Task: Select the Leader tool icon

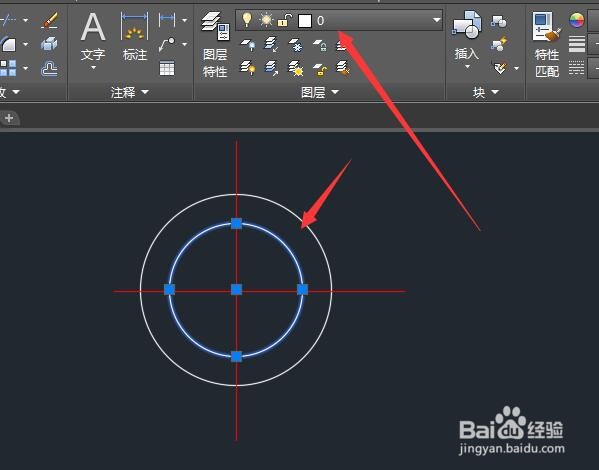Action: [167, 44]
